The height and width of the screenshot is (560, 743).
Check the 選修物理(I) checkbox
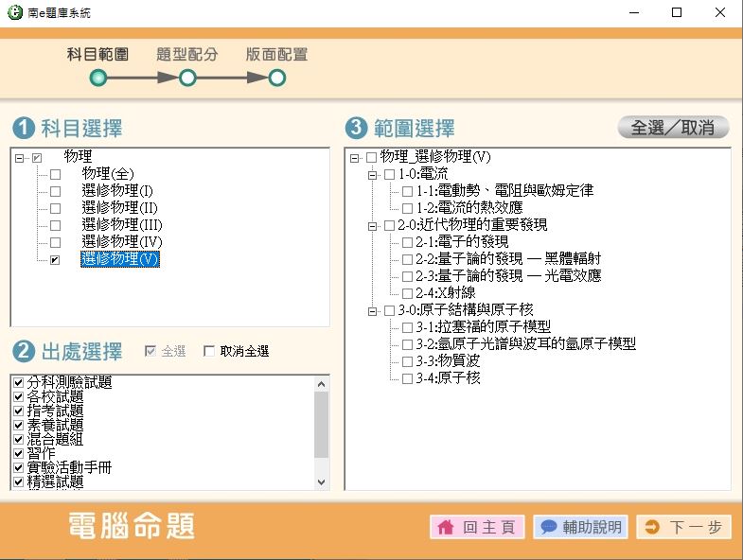point(55,191)
